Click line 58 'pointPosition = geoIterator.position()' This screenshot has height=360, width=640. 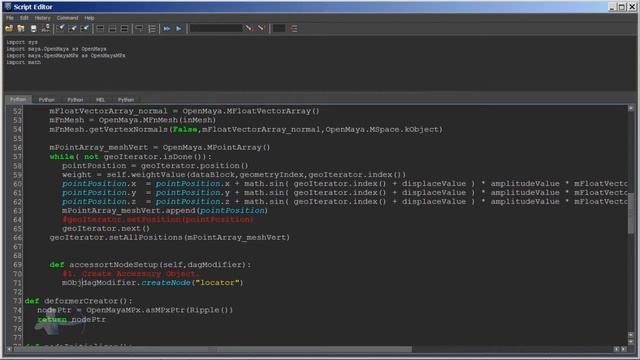tap(155, 166)
